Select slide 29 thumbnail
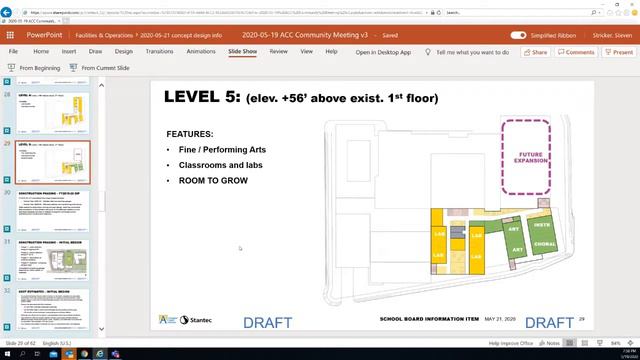 click(x=53, y=162)
